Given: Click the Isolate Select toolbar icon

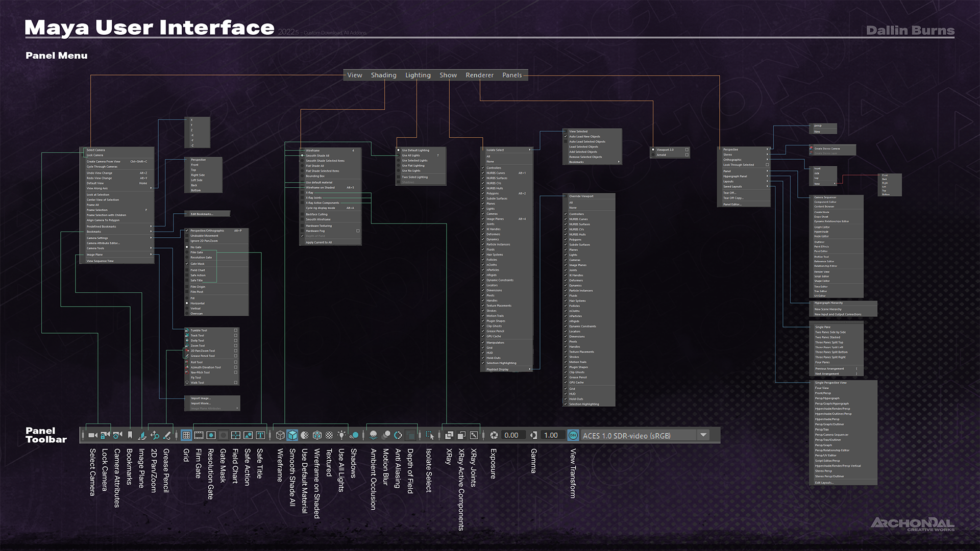Looking at the screenshot, I should (429, 435).
